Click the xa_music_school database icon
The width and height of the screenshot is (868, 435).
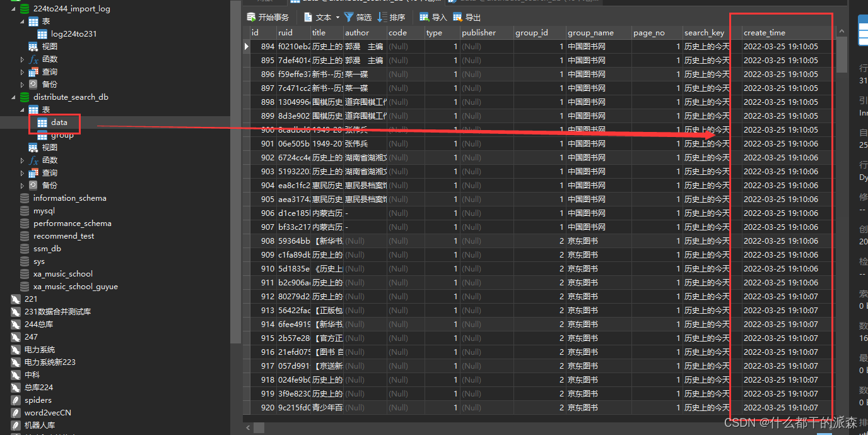pos(25,274)
